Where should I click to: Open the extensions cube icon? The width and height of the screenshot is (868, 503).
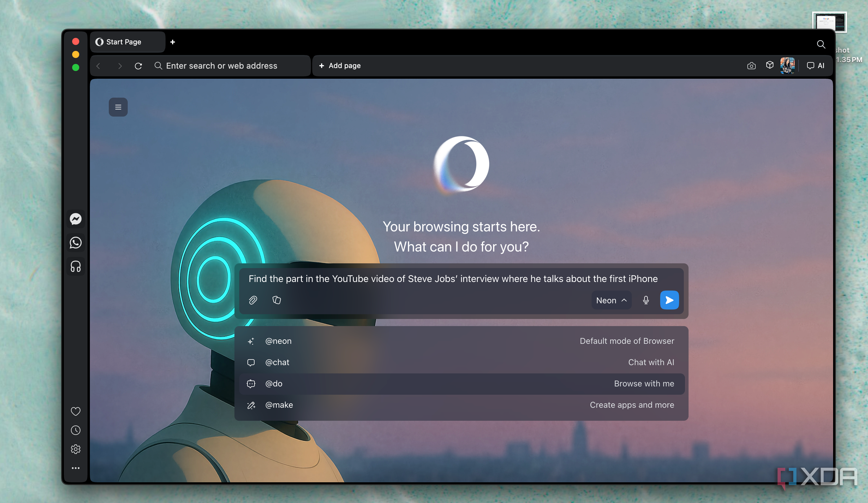pyautogui.click(x=770, y=65)
